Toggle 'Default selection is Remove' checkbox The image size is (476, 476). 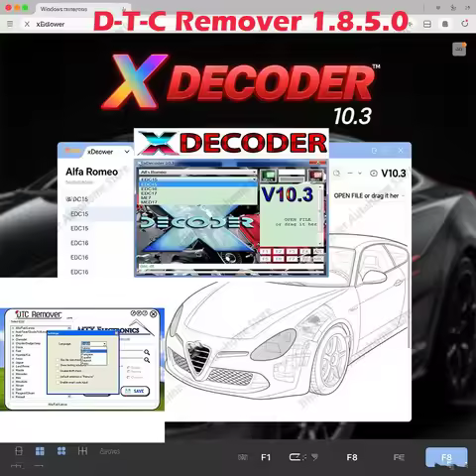58,377
